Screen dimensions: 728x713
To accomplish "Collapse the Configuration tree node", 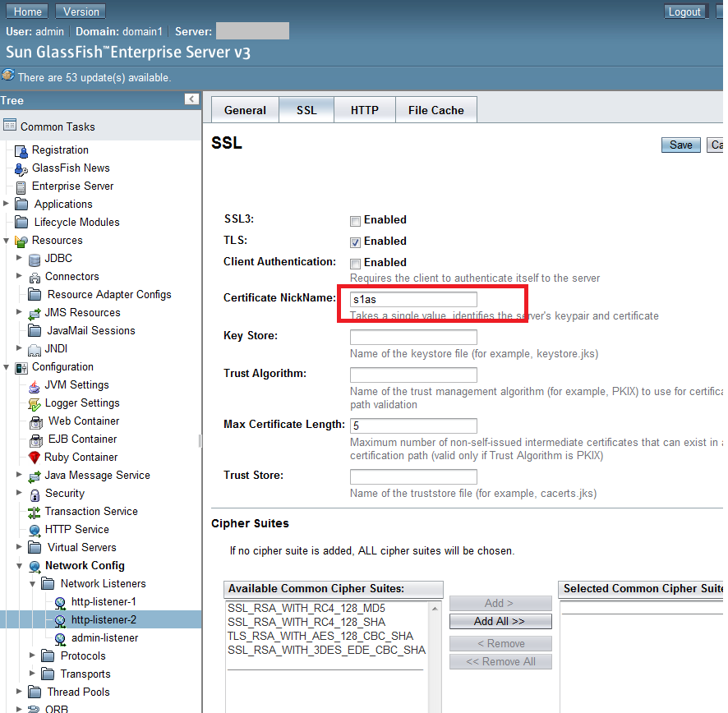I will coord(6,367).
